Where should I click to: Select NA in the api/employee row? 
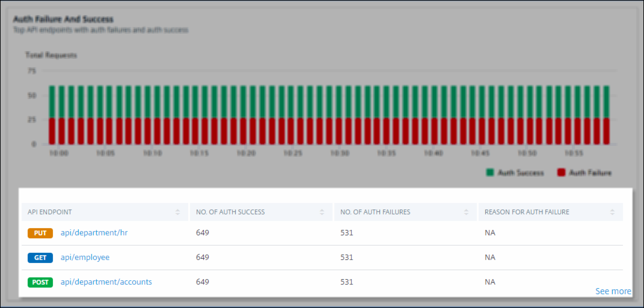(x=490, y=257)
